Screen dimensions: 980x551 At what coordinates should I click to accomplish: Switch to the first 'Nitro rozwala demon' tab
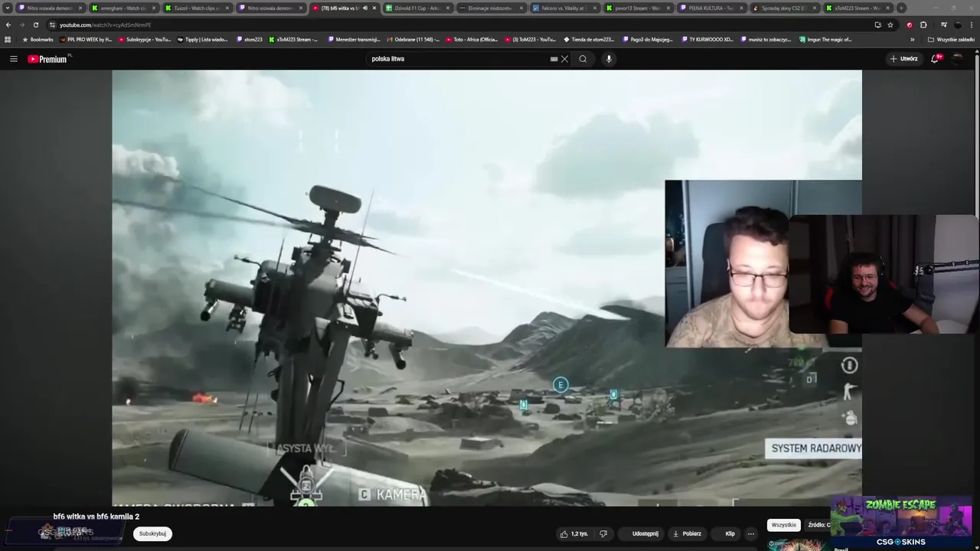[x=50, y=8]
